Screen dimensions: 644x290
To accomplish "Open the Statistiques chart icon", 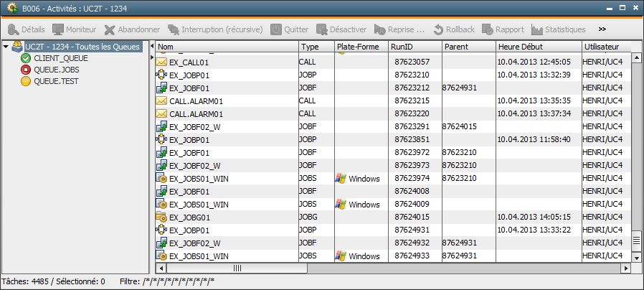I will click(x=537, y=29).
